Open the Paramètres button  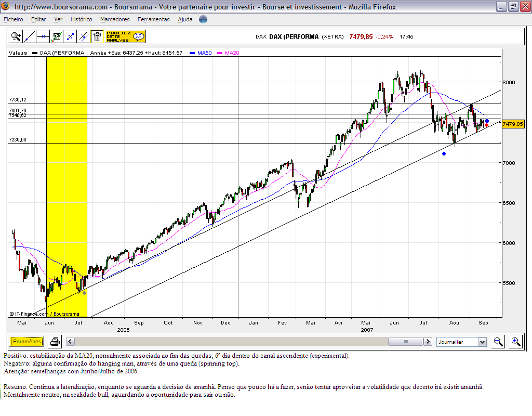click(x=27, y=341)
